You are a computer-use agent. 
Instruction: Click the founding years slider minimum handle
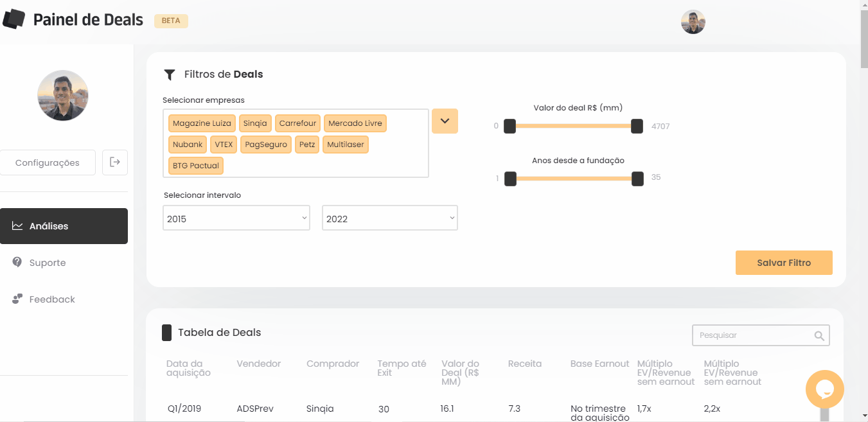tap(510, 179)
